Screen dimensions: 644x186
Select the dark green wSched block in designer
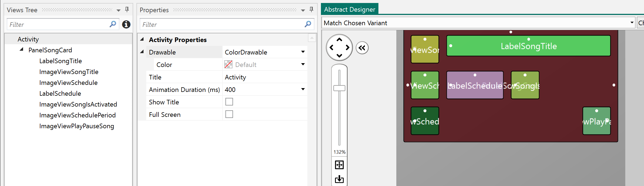pyautogui.click(x=425, y=121)
